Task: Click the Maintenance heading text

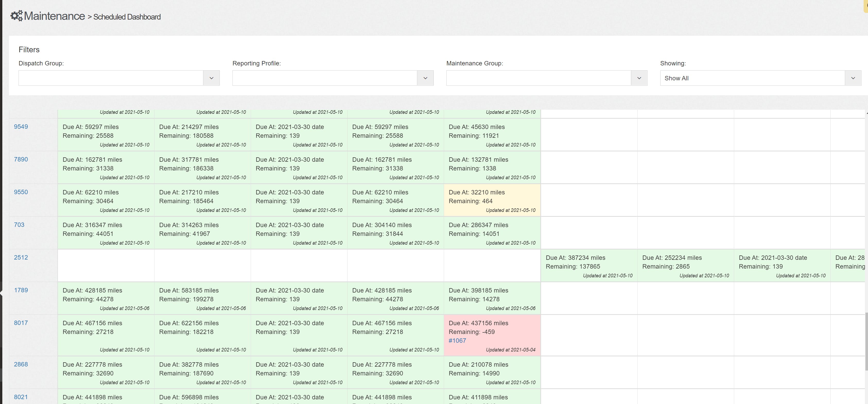Action: pyautogui.click(x=54, y=16)
